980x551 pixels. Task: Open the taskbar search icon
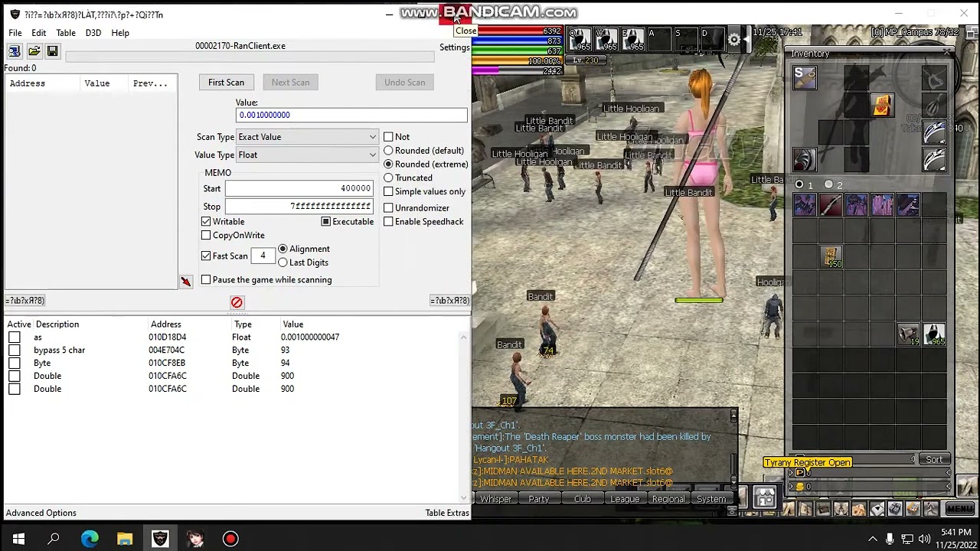click(54, 539)
